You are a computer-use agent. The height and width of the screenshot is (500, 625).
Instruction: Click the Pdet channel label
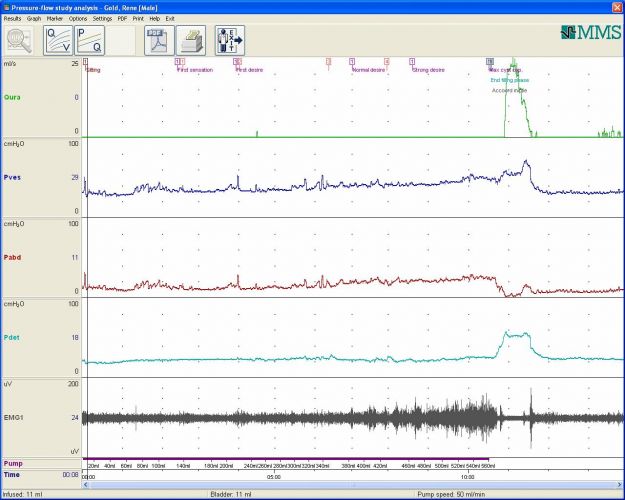point(13,337)
